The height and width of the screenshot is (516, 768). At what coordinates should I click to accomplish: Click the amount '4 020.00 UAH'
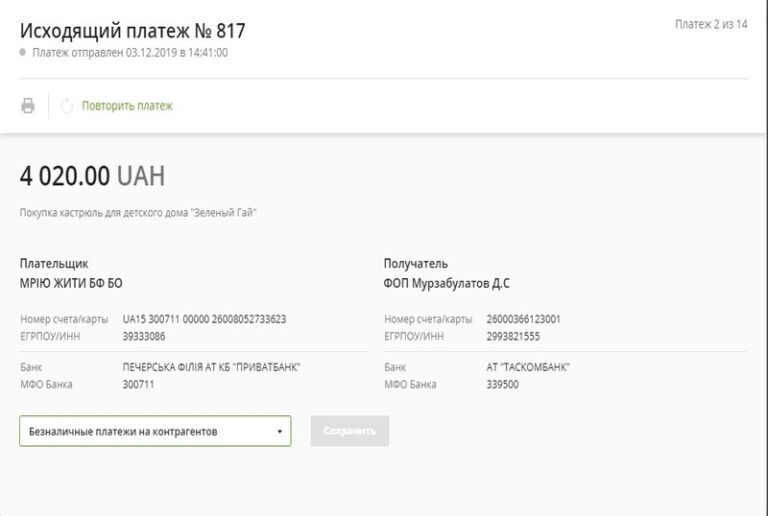tap(93, 176)
